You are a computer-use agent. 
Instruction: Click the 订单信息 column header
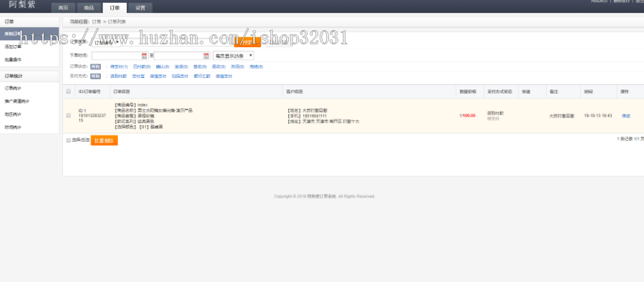tap(121, 92)
